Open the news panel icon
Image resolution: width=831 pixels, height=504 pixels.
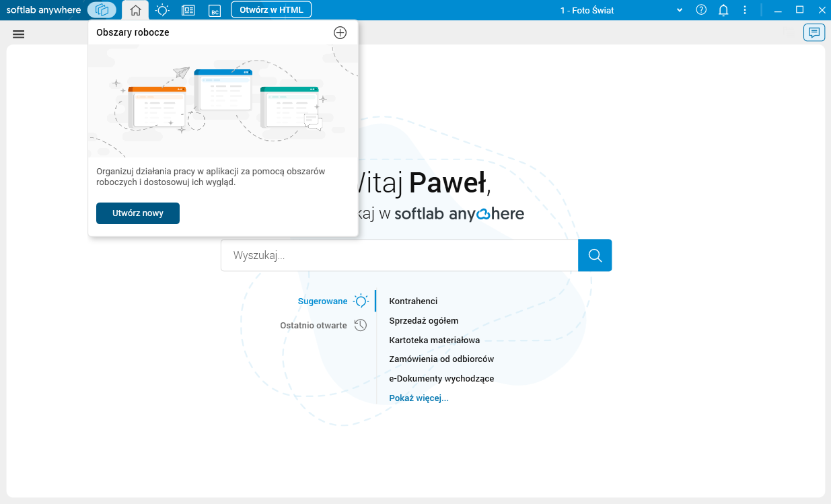(x=188, y=9)
